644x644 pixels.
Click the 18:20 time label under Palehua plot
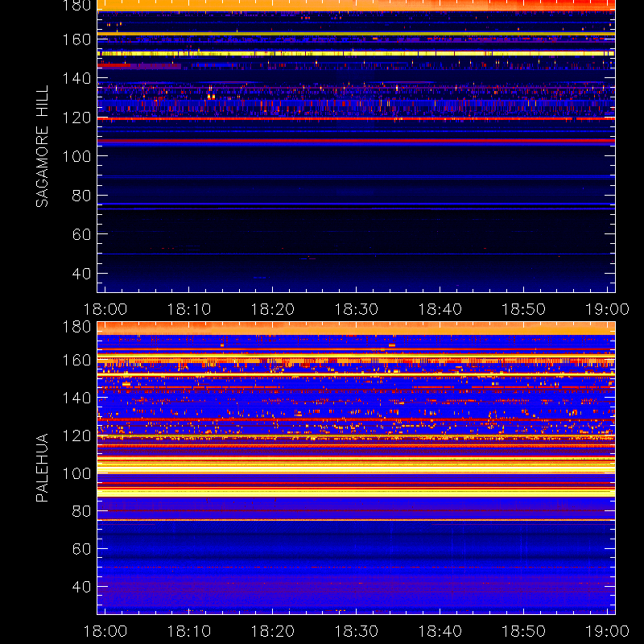[x=272, y=631]
